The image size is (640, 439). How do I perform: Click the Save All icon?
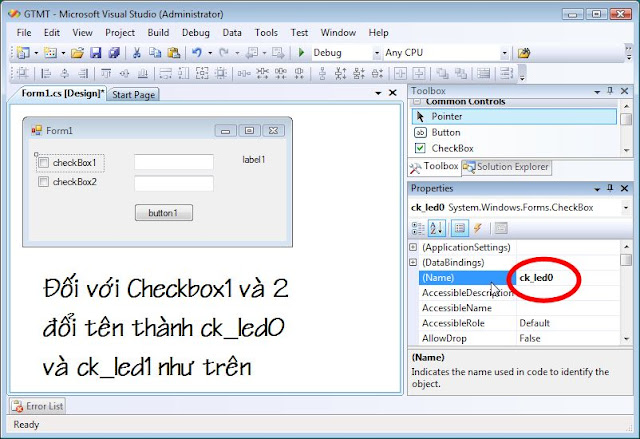[114, 53]
